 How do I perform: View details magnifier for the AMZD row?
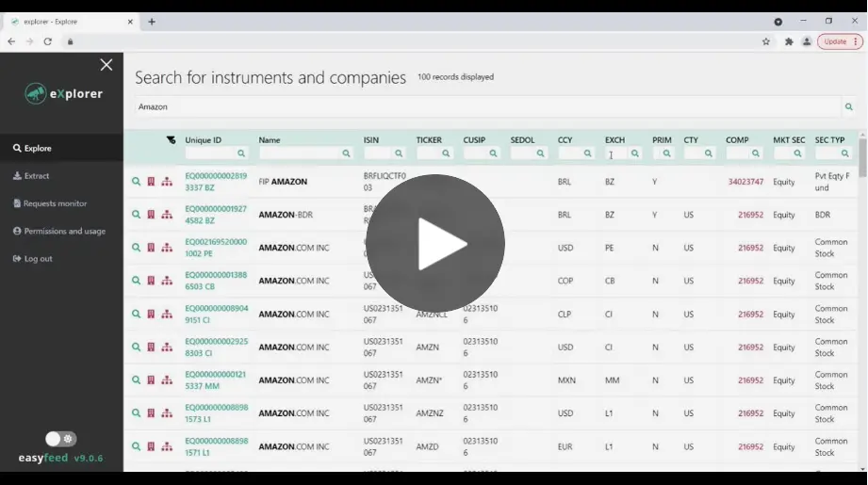point(136,446)
